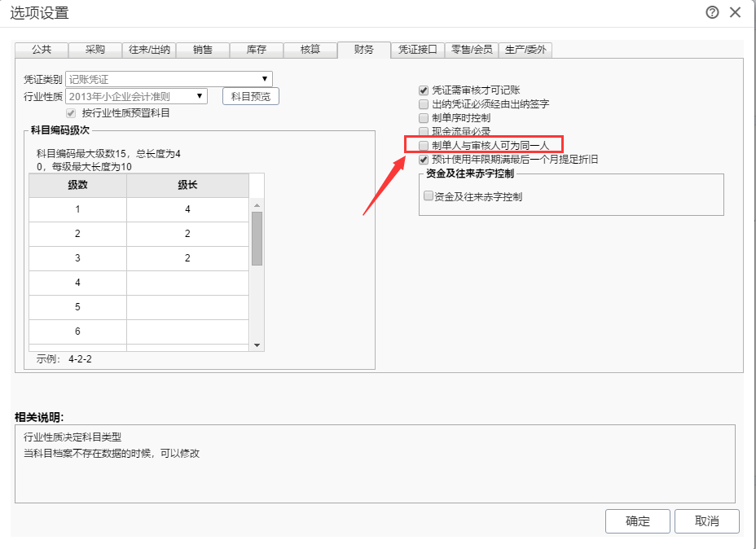Click the 科目预览 button

click(250, 96)
